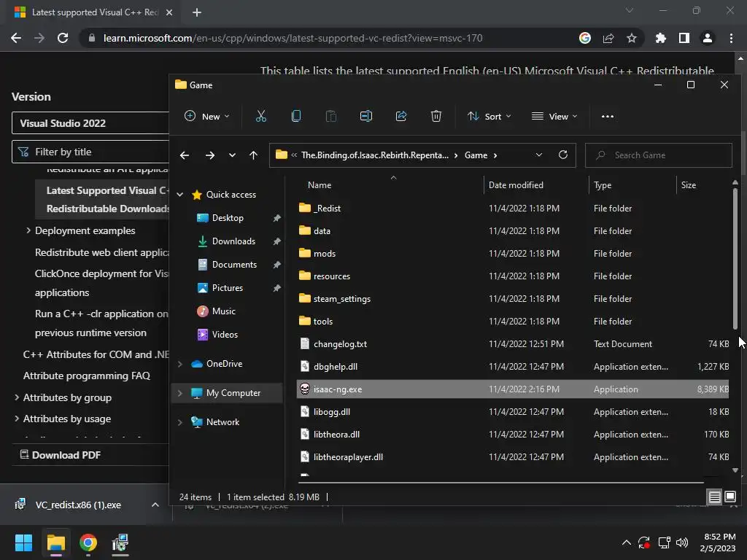This screenshot has width=747, height=560.
Task: Refresh the Game folder listing
Action: tap(563, 155)
